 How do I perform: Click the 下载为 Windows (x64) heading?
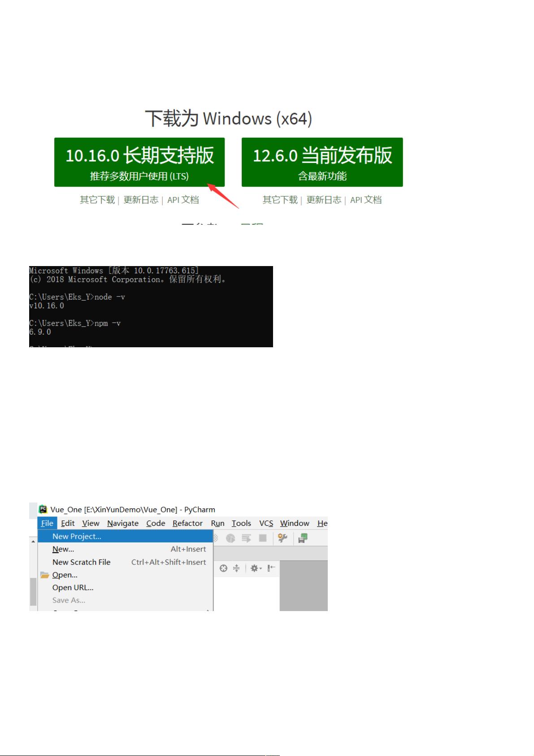[229, 118]
